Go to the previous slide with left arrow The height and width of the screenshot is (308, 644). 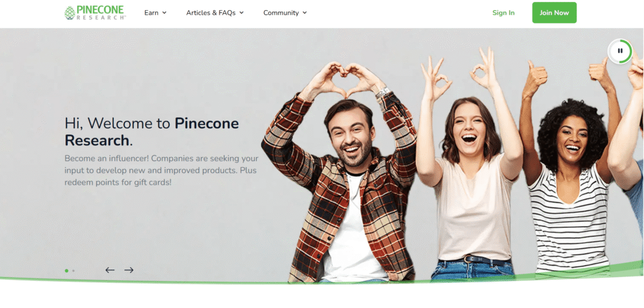[109, 270]
